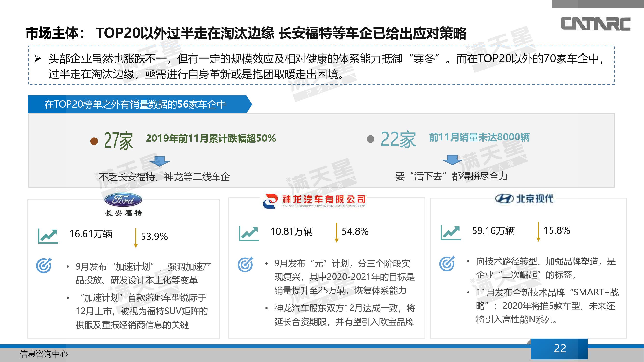Click target icon in 北京现代 card

pyautogui.click(x=447, y=263)
